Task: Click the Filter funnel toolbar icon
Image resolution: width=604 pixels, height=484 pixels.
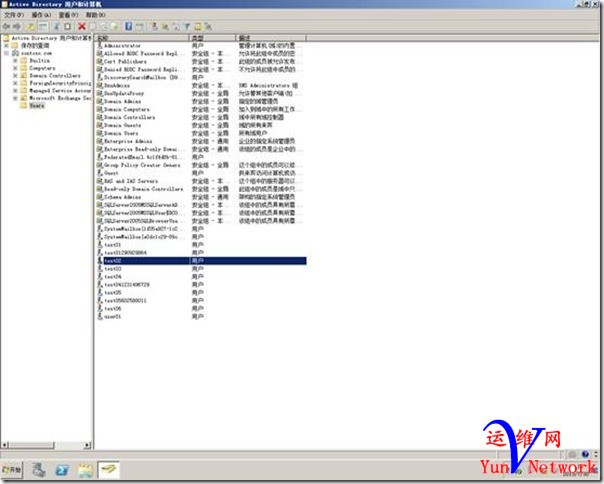Action: (187, 27)
